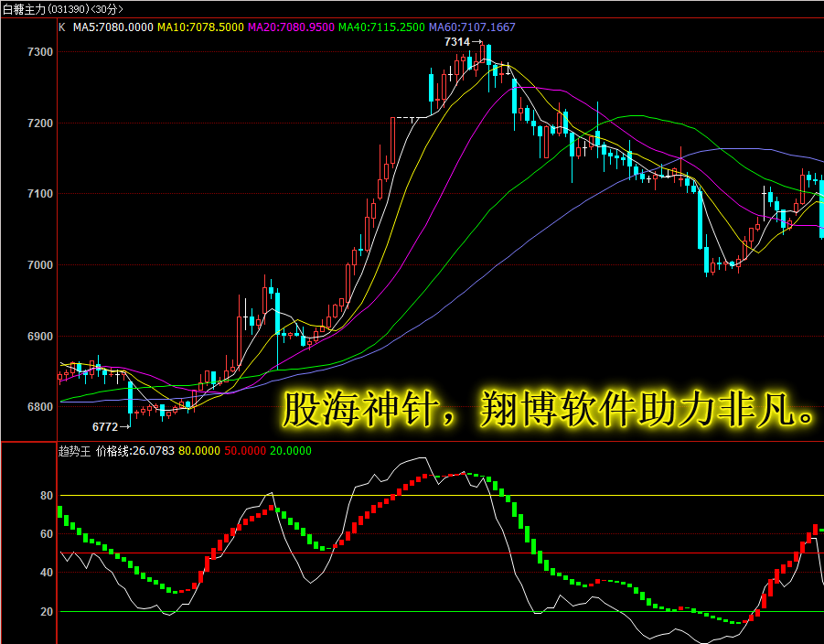Click the 7200 price axis label
This screenshot has width=824, height=644.
tap(40, 123)
